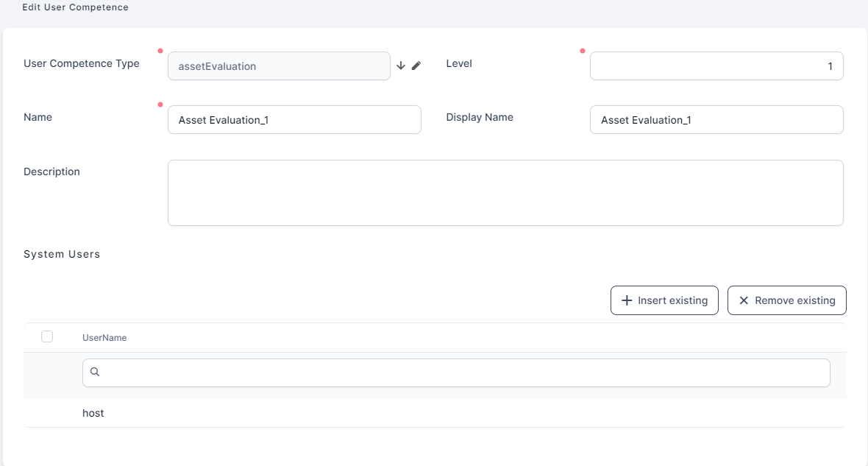The height and width of the screenshot is (466, 868).
Task: Click the User Competence Type label
Action: [x=82, y=63]
